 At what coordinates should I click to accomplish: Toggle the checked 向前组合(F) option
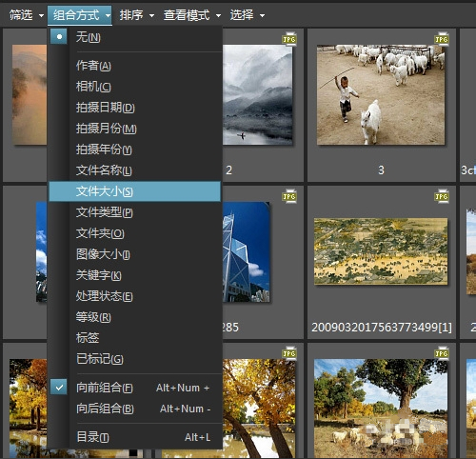pyautogui.click(x=135, y=388)
